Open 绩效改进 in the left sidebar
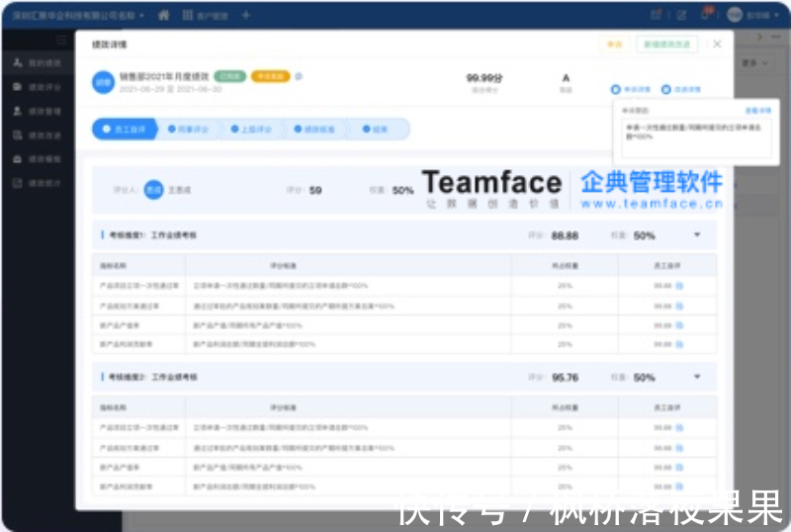791x532 pixels. (x=38, y=134)
